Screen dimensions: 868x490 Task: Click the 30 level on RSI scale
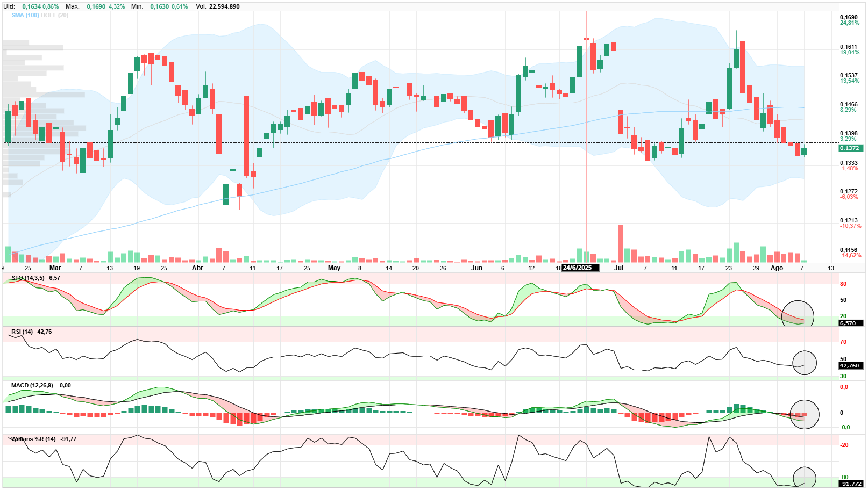click(x=843, y=376)
